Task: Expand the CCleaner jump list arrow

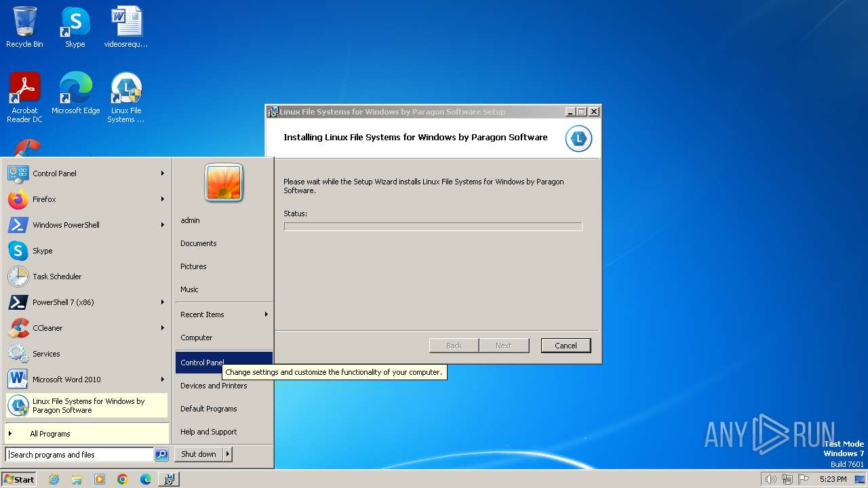Action: (x=163, y=328)
